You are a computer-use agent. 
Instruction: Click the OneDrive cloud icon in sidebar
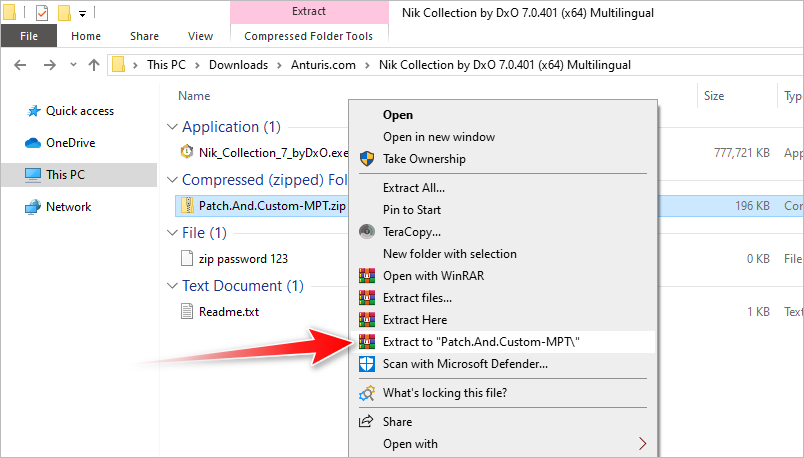[32, 143]
